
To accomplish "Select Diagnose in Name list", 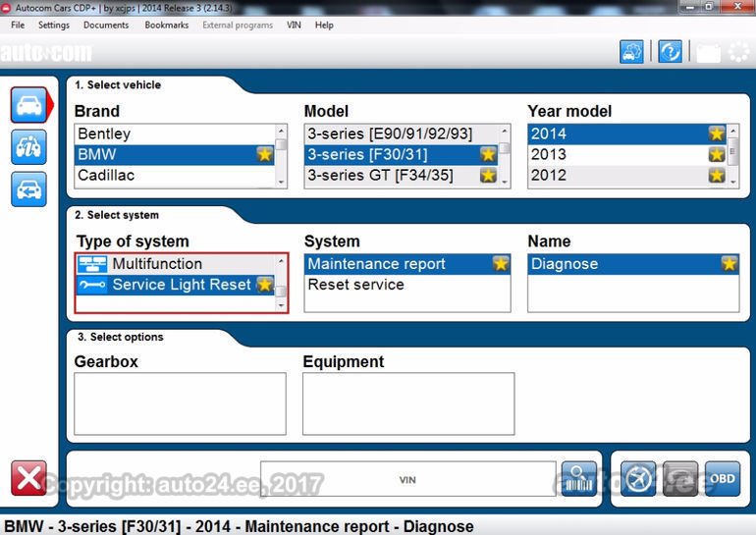I will 633,264.
